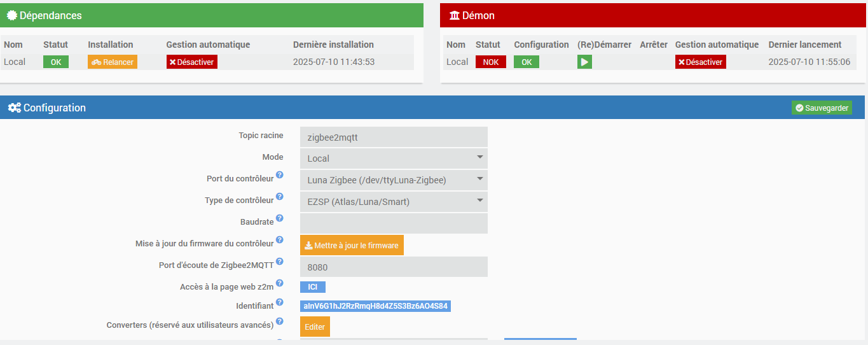This screenshot has width=868, height=345.
Task: Click the Topic racine input field
Action: point(394,137)
